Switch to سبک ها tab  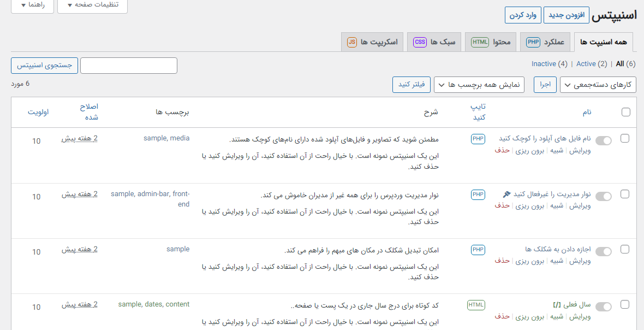[434, 42]
